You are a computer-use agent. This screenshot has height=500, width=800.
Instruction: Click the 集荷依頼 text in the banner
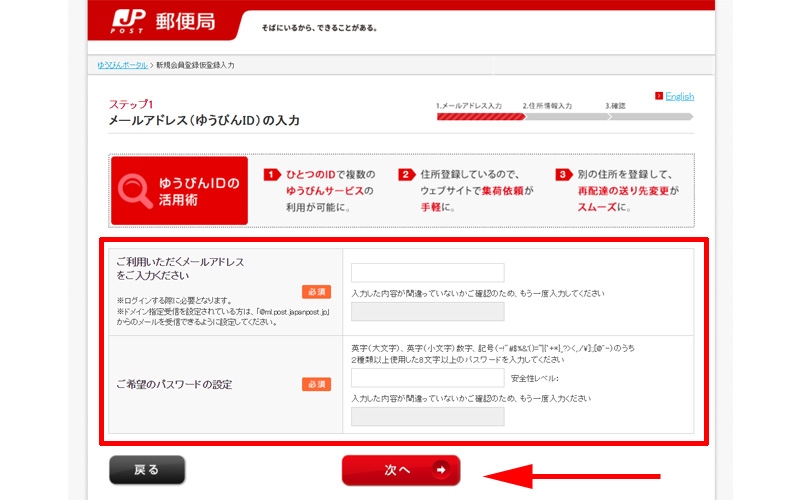pyautogui.click(x=503, y=191)
